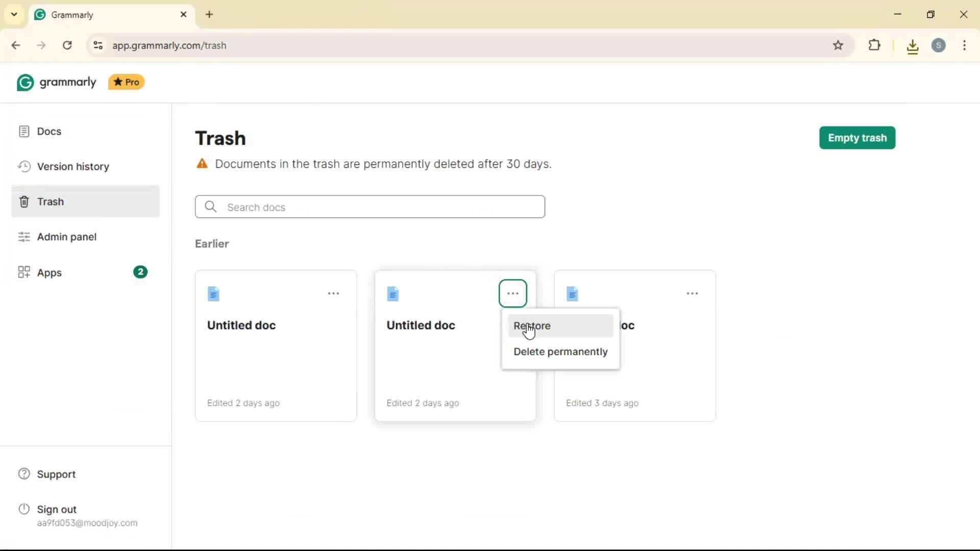Click the Grammarly logo icon
The height and width of the screenshot is (551, 980).
click(25, 82)
